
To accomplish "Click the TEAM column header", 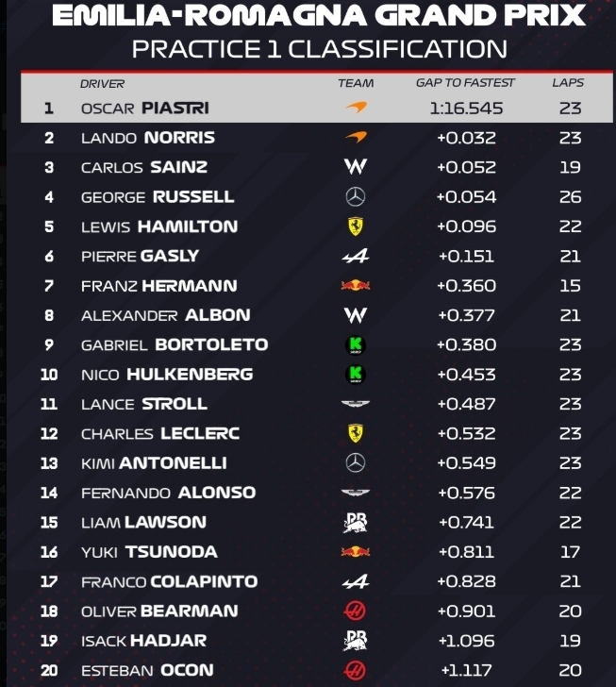I will click(356, 84).
